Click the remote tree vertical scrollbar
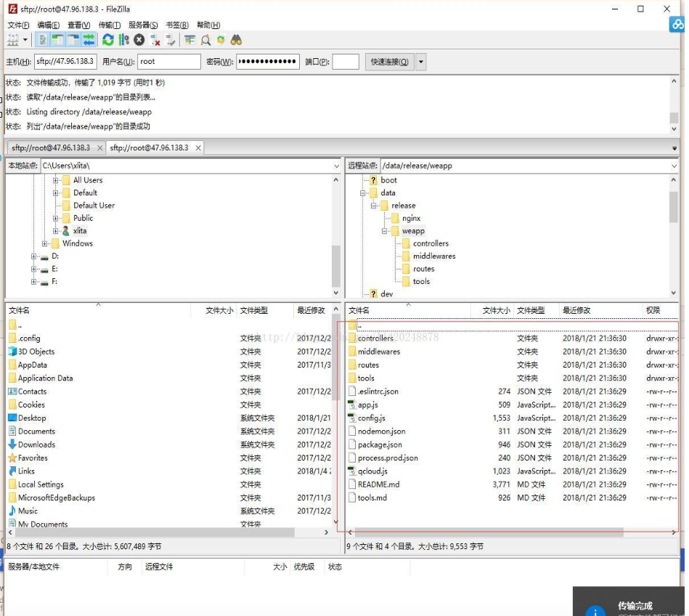Viewport: 689px width, 616px height. click(x=673, y=206)
